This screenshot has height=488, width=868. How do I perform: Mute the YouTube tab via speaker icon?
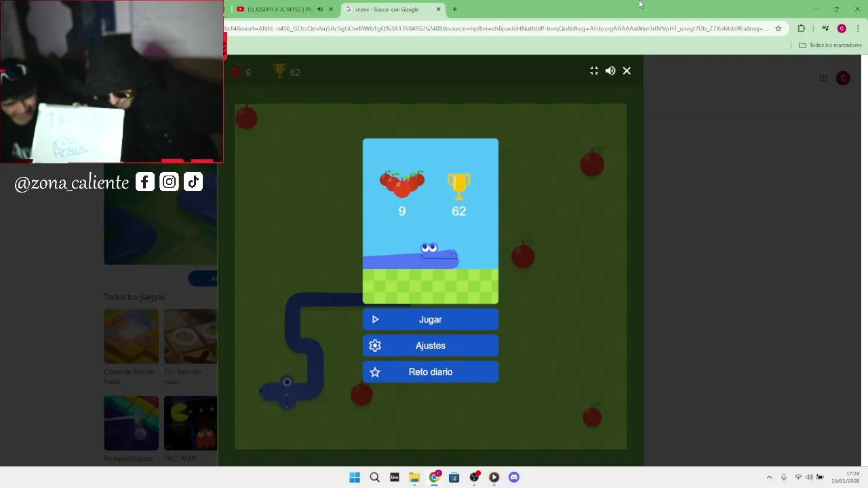[x=320, y=9]
